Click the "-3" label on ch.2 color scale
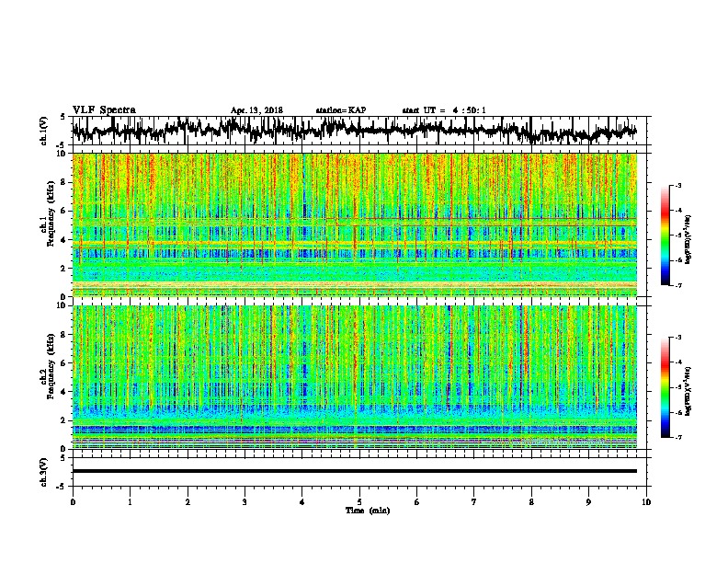 pos(677,338)
